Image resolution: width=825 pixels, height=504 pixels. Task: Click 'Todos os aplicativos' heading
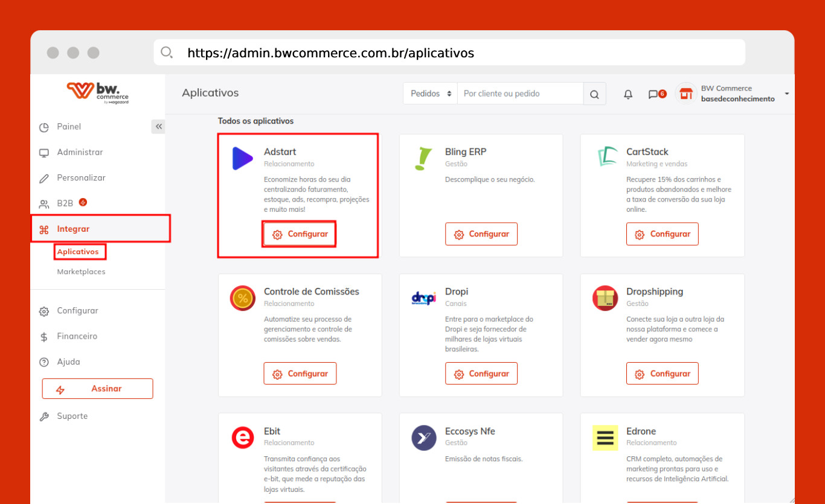256,121
